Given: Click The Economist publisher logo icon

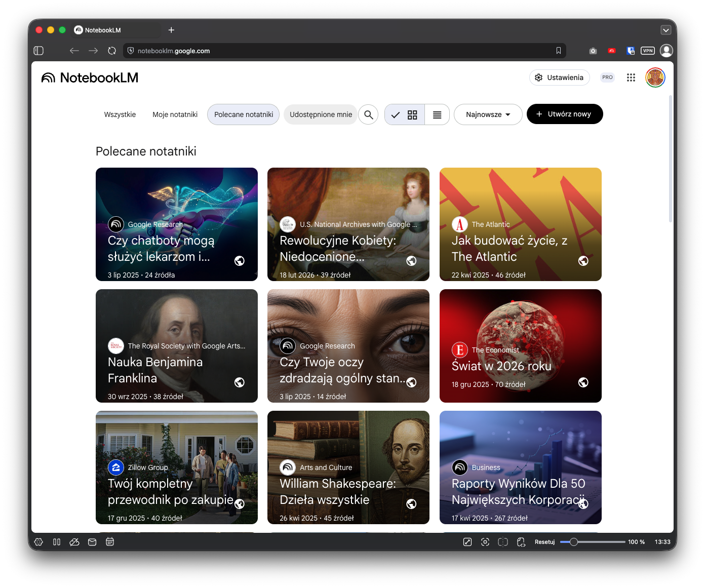Looking at the screenshot, I should pyautogui.click(x=459, y=350).
